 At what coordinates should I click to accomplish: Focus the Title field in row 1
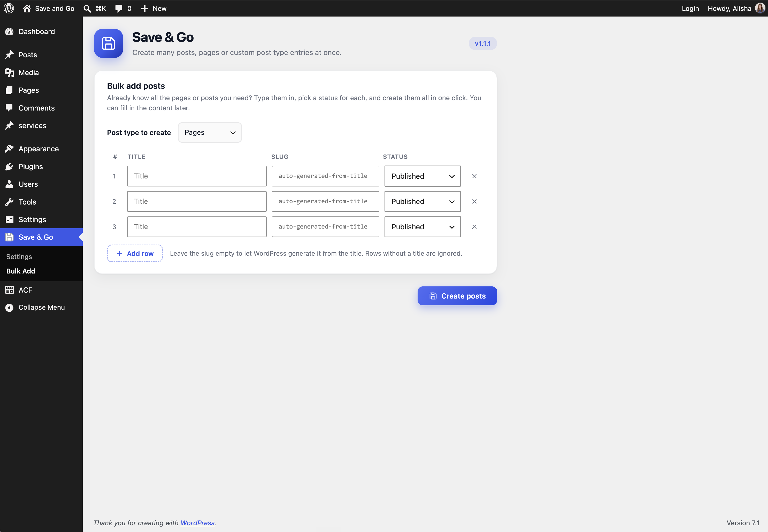point(197,176)
